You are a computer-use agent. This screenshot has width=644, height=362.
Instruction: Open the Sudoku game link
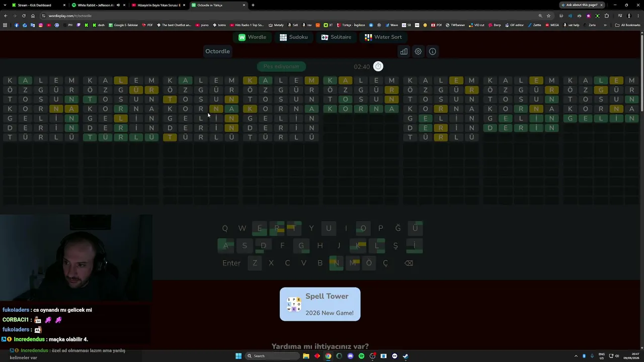pos(294,37)
